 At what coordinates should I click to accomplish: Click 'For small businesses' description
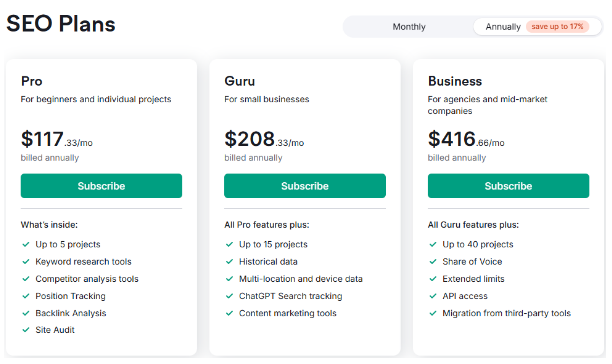[x=267, y=99]
